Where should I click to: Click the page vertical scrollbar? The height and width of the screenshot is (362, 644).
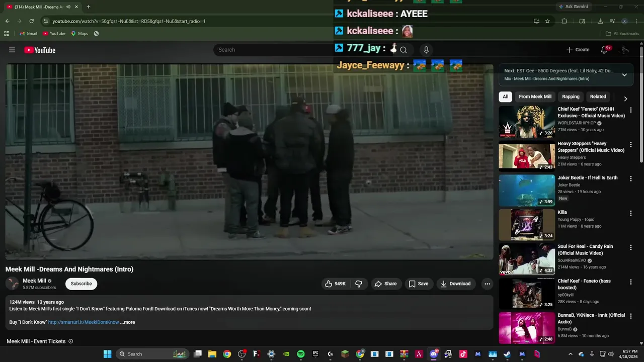pos(641,105)
